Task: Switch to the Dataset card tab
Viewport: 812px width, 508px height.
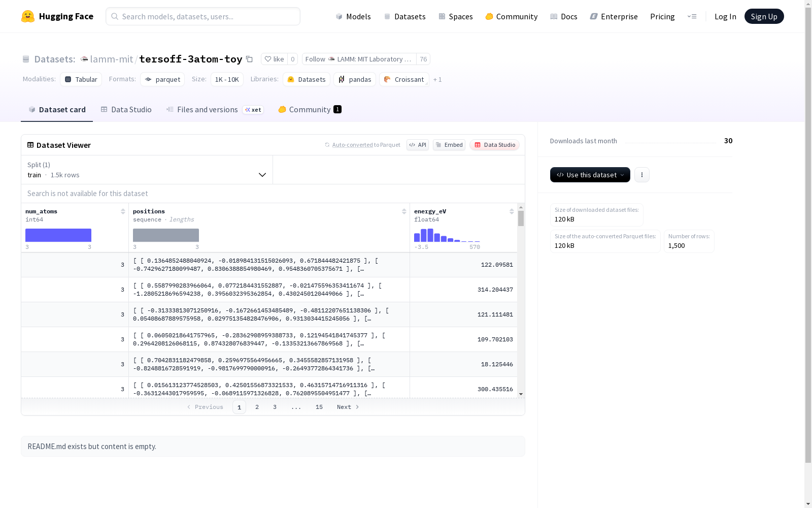Action: point(57,110)
